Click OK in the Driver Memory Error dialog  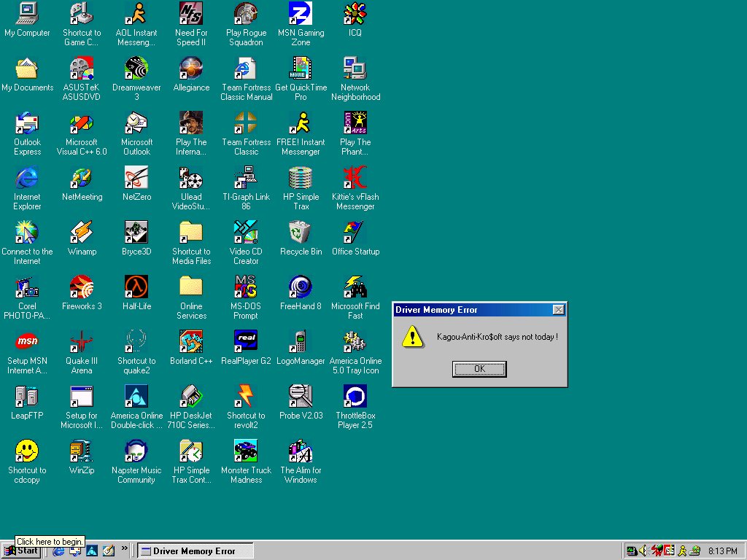[479, 368]
